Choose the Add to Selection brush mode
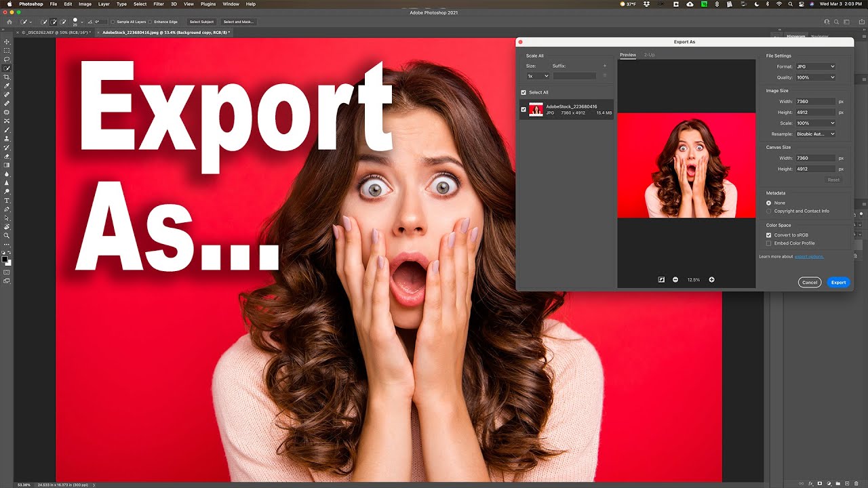Viewport: 868px width, 488px height. (x=54, y=22)
